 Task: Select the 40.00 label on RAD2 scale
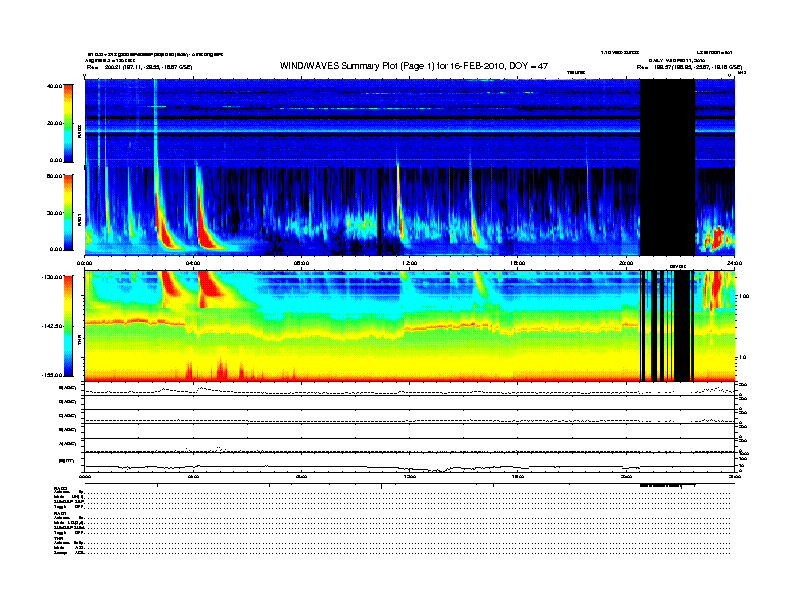54,86
